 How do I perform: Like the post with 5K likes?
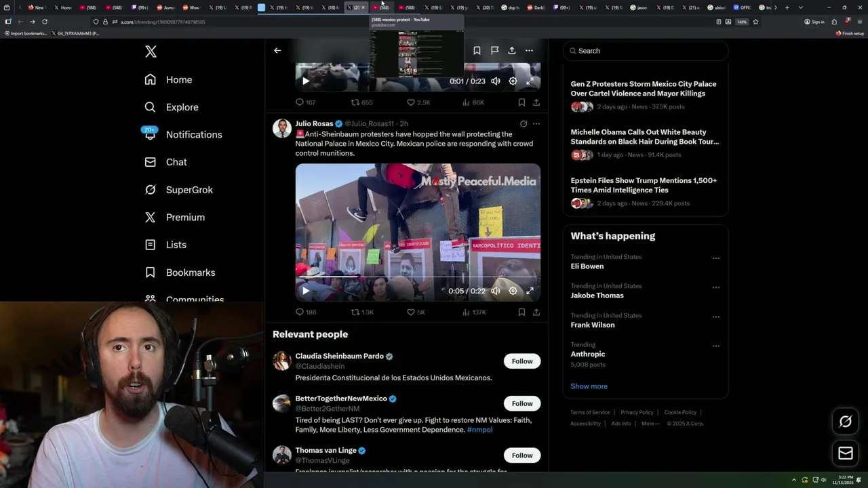tap(416, 312)
